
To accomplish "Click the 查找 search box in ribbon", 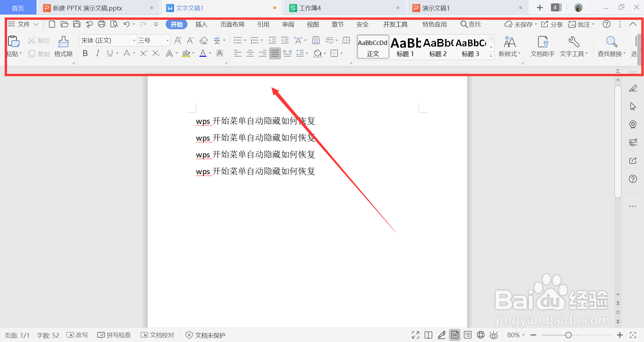I will coord(471,24).
